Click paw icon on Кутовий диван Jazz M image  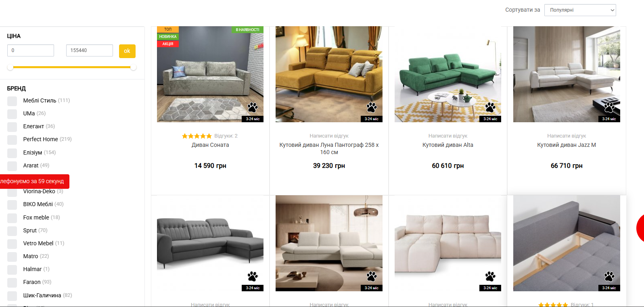click(609, 107)
